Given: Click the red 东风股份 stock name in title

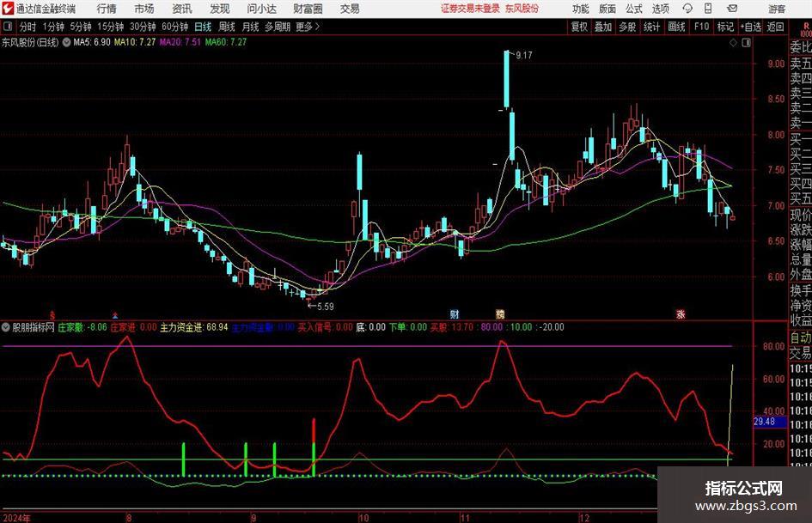Looking at the screenshot, I should (522, 9).
